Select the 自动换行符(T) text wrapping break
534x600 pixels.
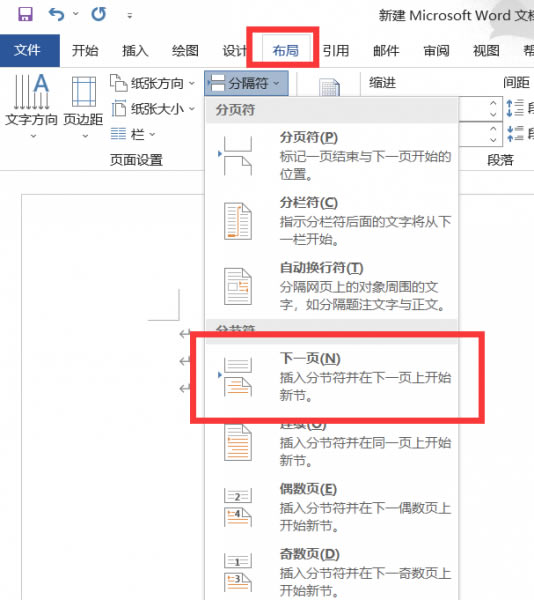pos(331,286)
